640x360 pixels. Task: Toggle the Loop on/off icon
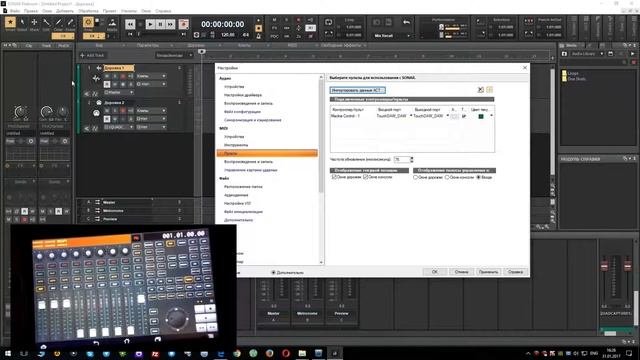(329, 22)
